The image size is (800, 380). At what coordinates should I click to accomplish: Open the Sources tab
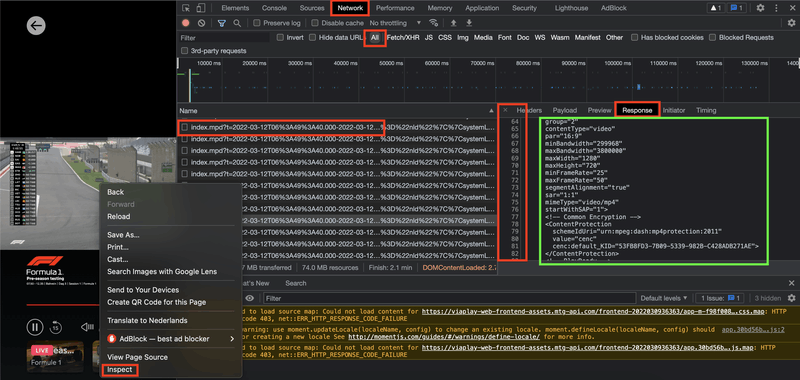(x=312, y=8)
